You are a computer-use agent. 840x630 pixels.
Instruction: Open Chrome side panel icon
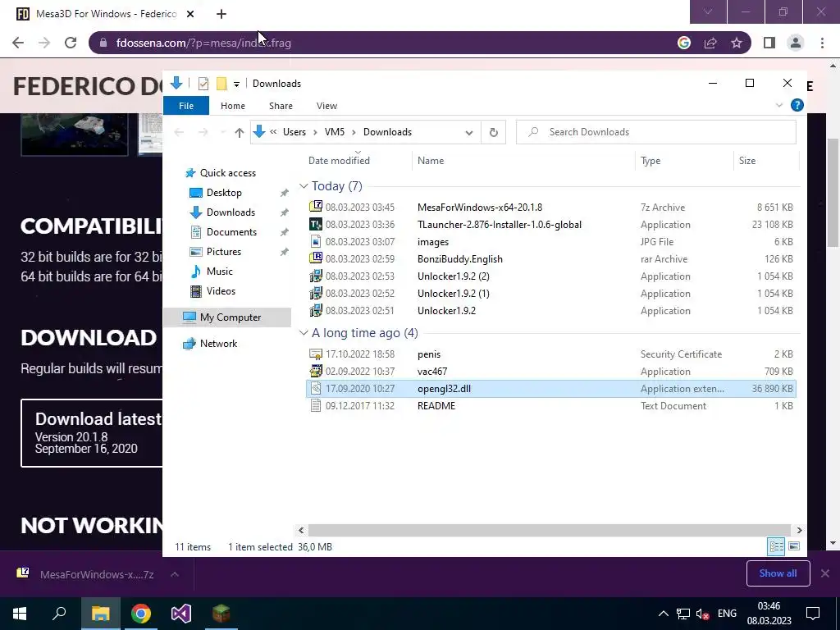point(769,43)
